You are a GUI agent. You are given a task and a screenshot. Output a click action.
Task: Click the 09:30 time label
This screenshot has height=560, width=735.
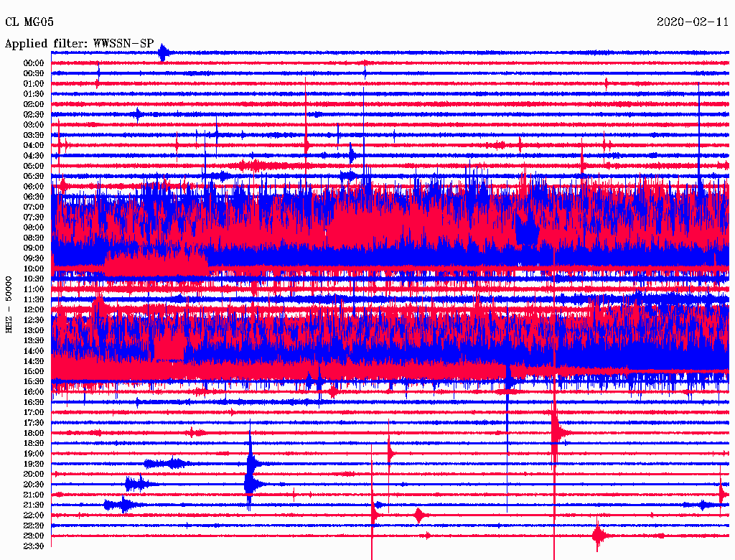(34, 259)
